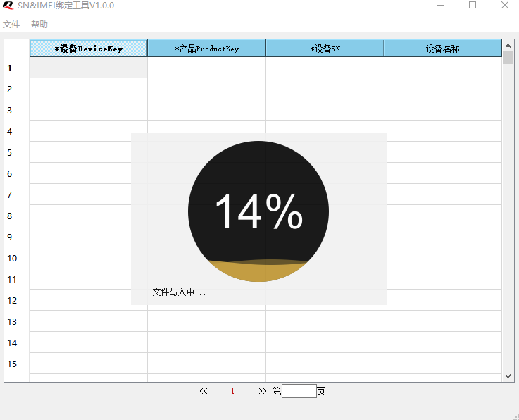Screen dimensions: 519x420
Task: Select row header 14
Action: coord(17,342)
